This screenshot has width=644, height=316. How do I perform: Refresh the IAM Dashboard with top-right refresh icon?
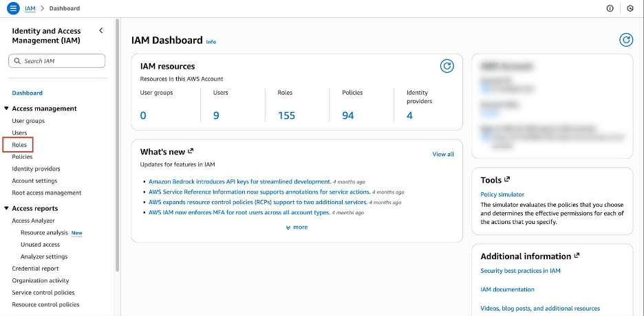click(x=626, y=40)
